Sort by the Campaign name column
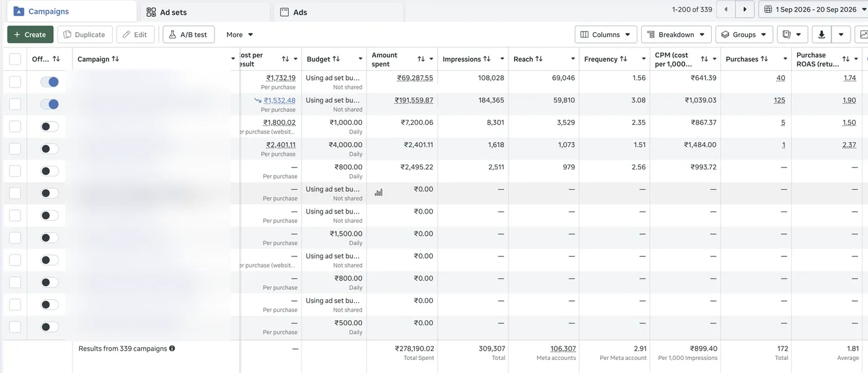Screen dimensions: 868x373 click(115, 59)
